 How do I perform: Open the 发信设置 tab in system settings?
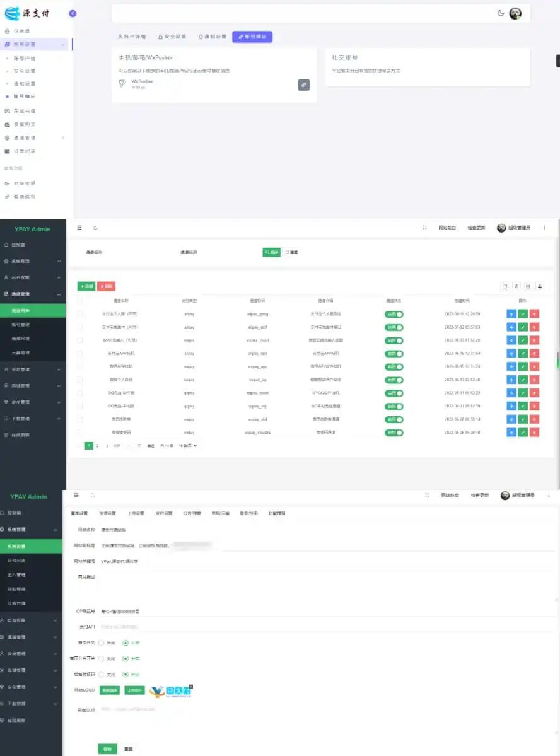(108, 513)
